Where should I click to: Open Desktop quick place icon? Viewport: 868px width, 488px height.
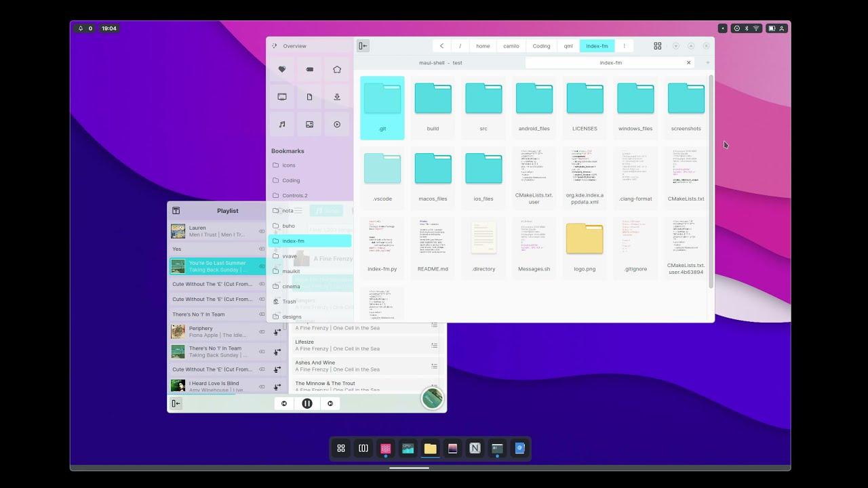pos(282,97)
